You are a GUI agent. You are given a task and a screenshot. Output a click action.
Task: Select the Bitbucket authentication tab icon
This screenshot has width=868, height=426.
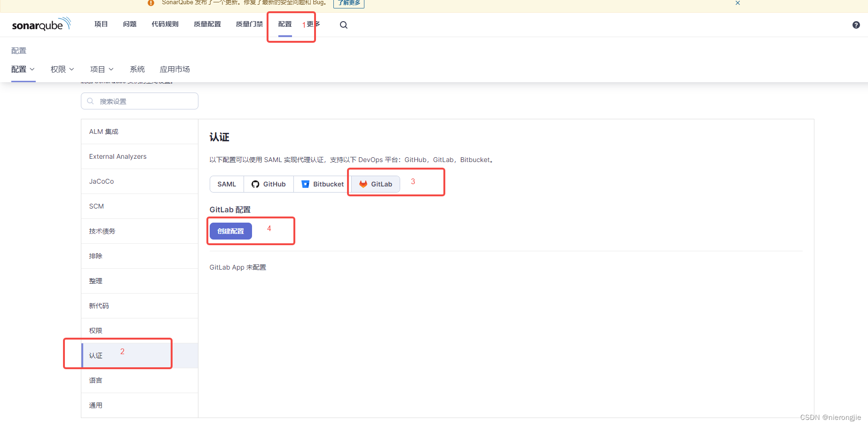306,184
